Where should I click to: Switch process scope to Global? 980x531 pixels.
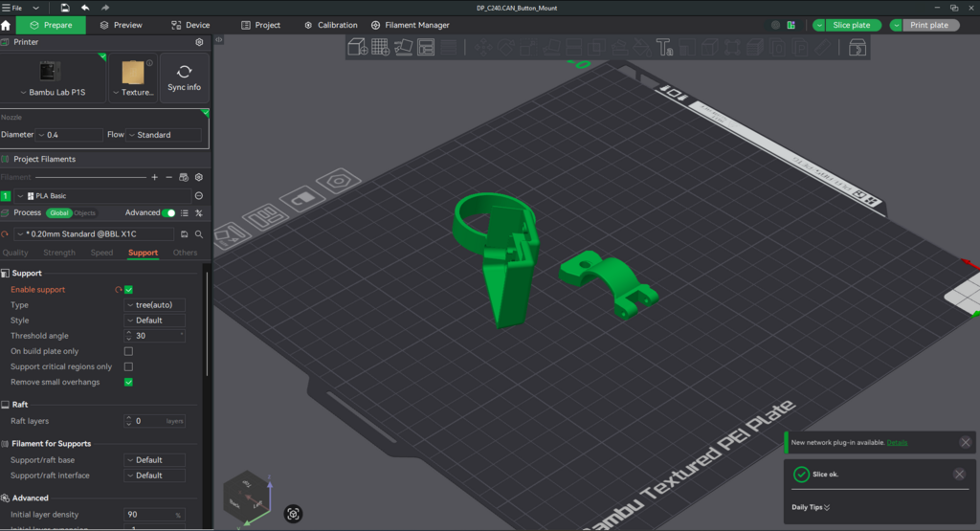[58, 213]
